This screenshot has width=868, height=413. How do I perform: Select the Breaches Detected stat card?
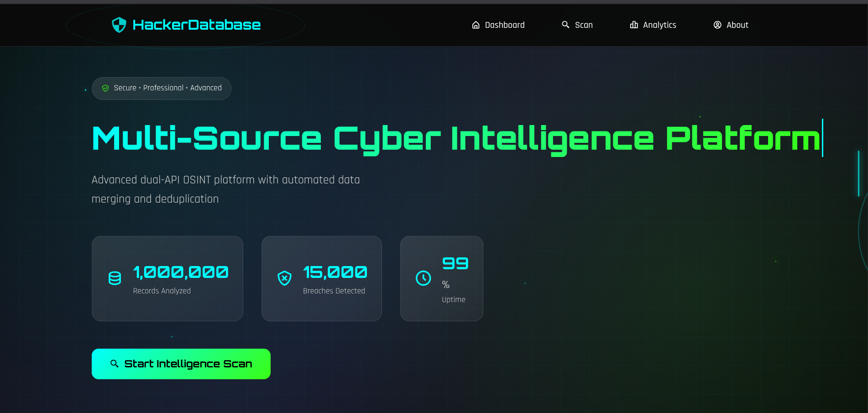coord(321,278)
